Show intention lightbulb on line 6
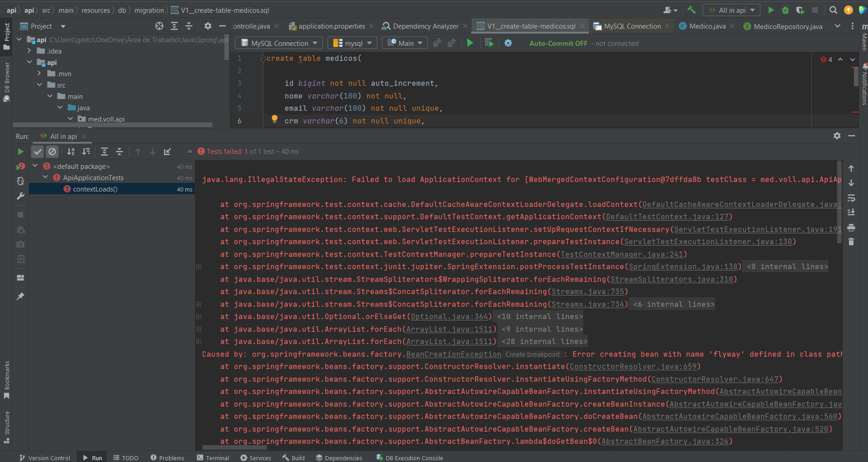This screenshot has height=462, width=868. point(274,119)
